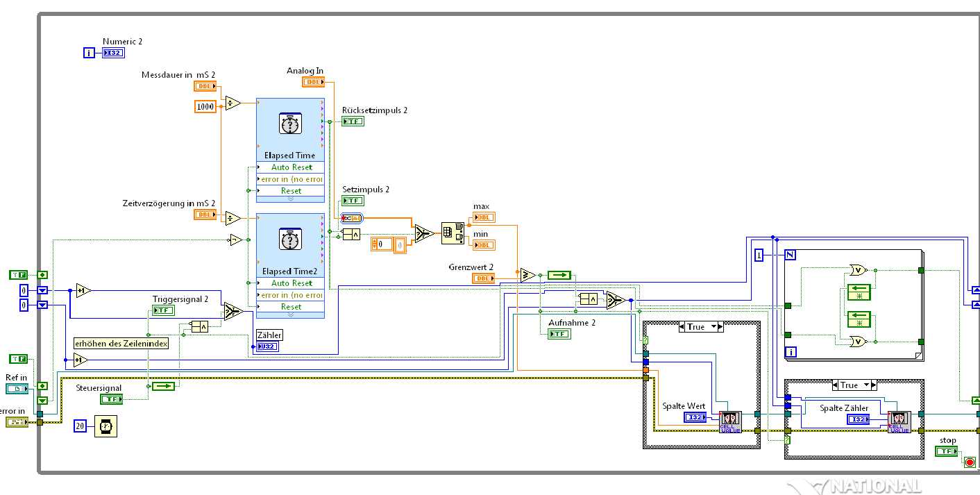Toggle the Steuersignal boolean terminal

(111, 399)
